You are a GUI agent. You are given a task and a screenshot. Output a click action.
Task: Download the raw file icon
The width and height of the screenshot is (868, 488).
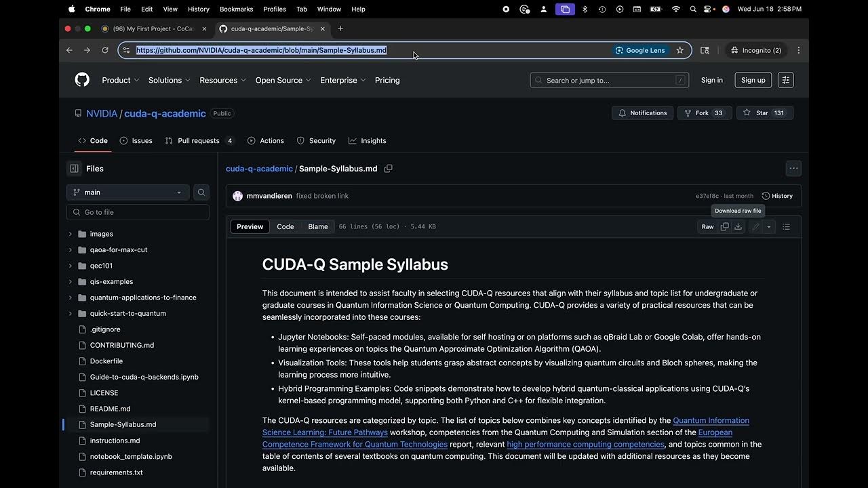(x=738, y=227)
